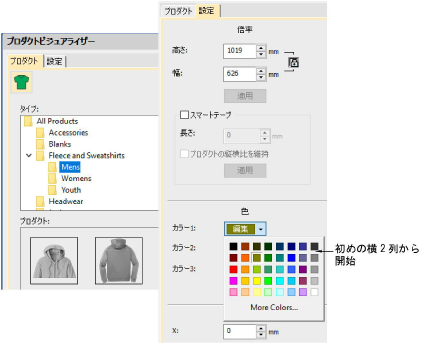Click the 編集 color button for カラー1
This screenshot has width=427, height=360.
tap(241, 229)
